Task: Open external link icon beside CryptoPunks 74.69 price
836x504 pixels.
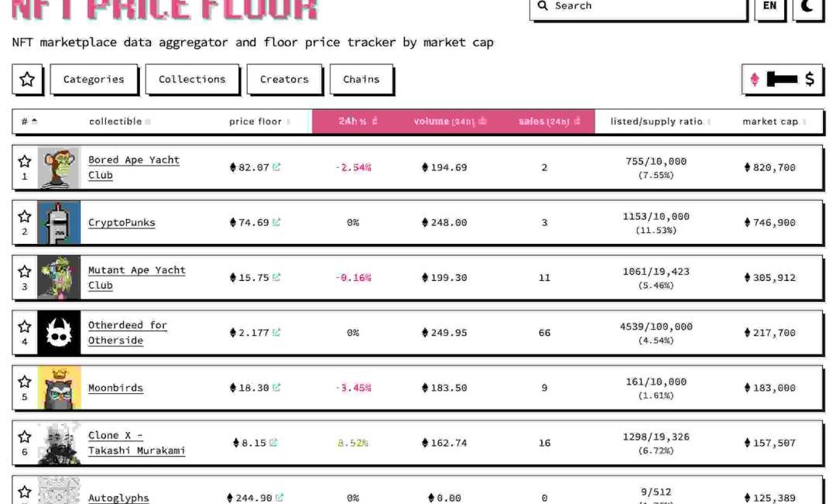Action: 277,222
